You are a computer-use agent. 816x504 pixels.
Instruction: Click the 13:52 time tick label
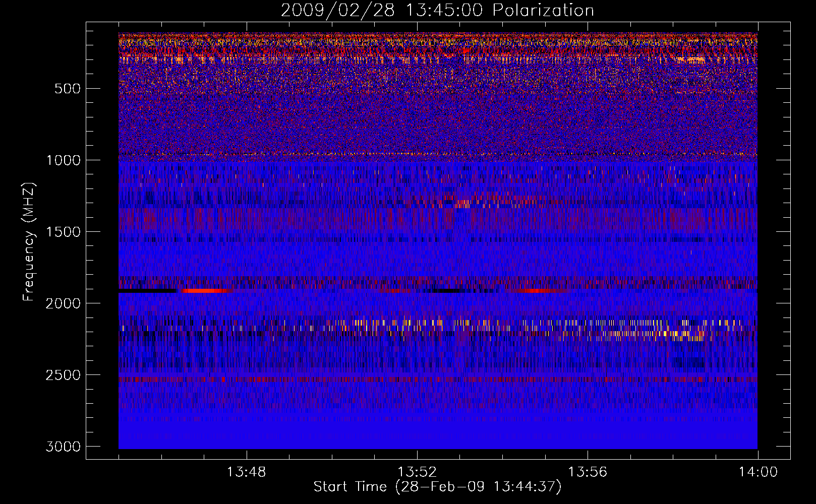417,472
